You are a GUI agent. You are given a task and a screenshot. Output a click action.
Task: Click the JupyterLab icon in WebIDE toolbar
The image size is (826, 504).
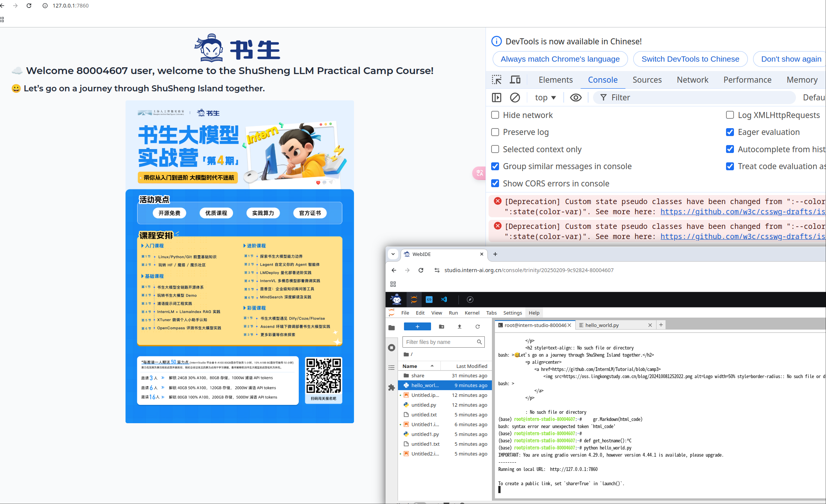point(414,300)
